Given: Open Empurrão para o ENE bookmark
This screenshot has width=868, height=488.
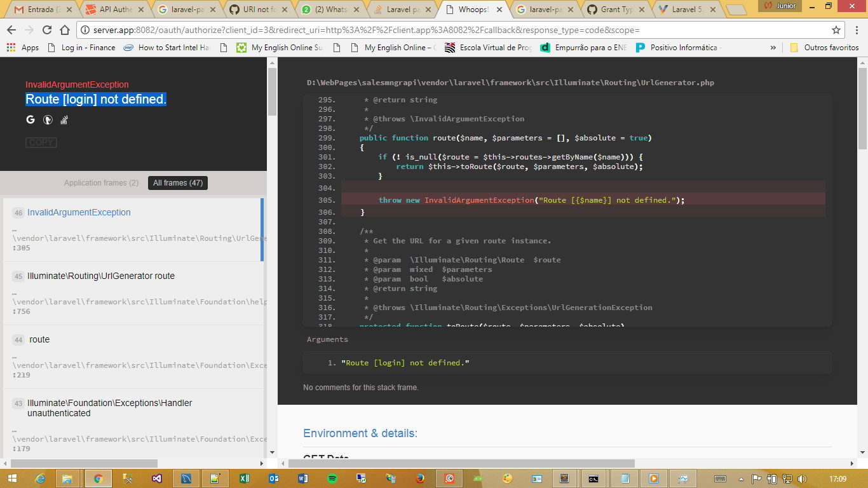Looking at the screenshot, I should (583, 48).
